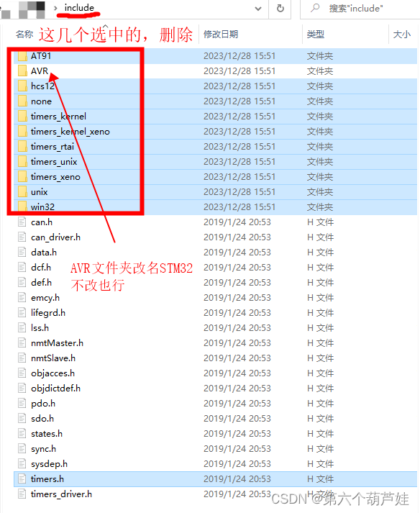Viewport: 420px width, 513px height.
Task: Click the sdo.h file icon
Action: coord(22,419)
